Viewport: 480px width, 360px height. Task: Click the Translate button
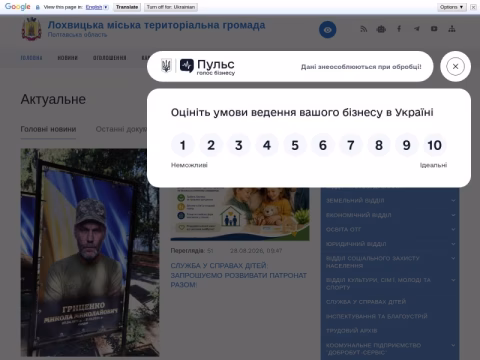click(x=127, y=7)
